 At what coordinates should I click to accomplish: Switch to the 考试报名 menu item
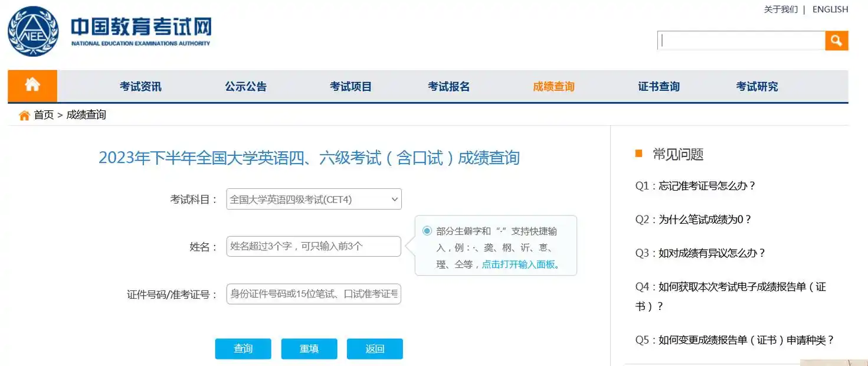tap(448, 86)
